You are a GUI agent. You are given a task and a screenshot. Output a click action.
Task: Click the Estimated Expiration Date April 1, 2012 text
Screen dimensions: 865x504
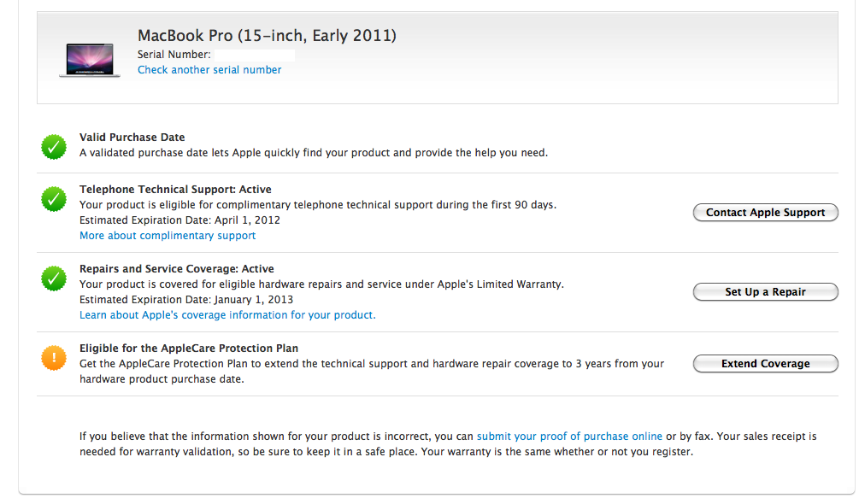(x=179, y=220)
